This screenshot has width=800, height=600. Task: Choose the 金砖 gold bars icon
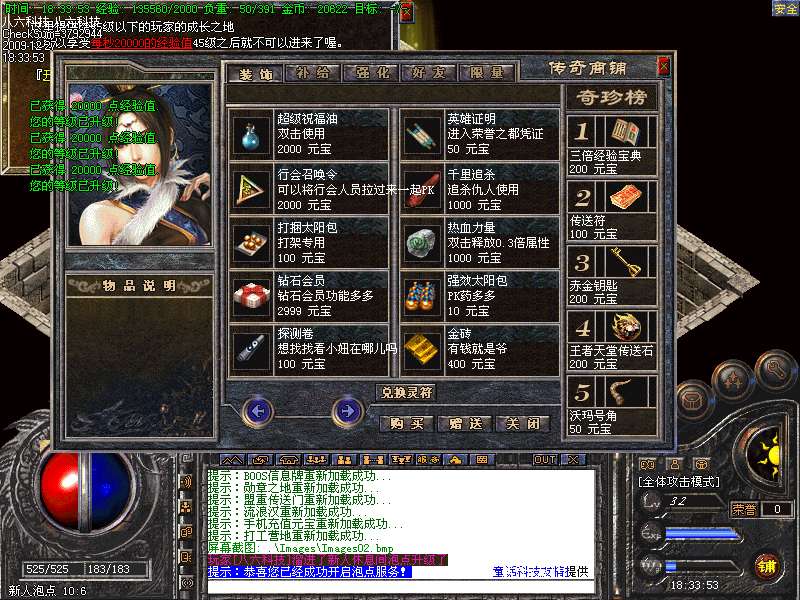coord(423,348)
